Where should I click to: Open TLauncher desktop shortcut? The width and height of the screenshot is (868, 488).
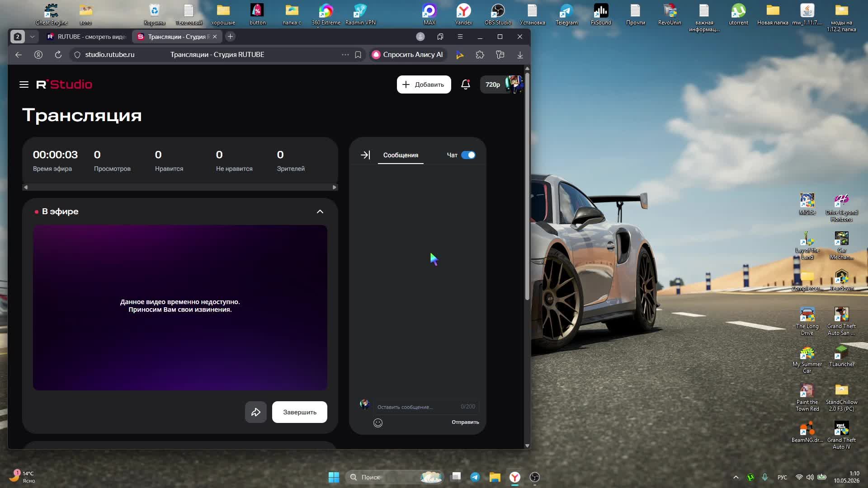(841, 356)
